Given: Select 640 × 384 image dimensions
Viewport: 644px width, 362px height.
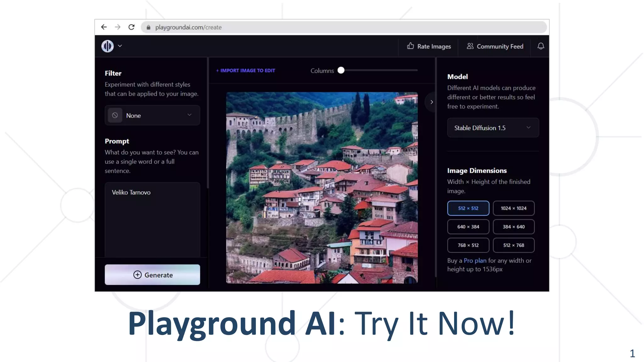Looking at the screenshot, I should pyautogui.click(x=468, y=227).
